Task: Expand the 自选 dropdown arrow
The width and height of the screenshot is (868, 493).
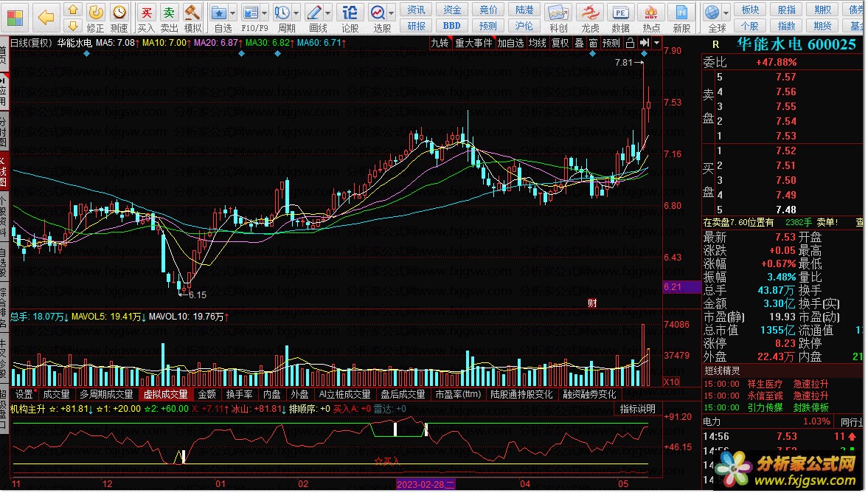Action: click(233, 13)
